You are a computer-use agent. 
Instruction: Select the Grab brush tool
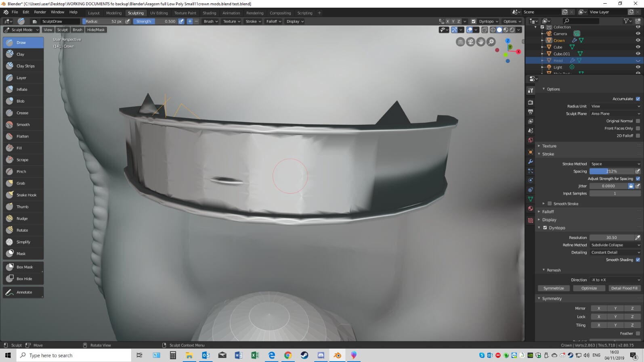[23, 183]
